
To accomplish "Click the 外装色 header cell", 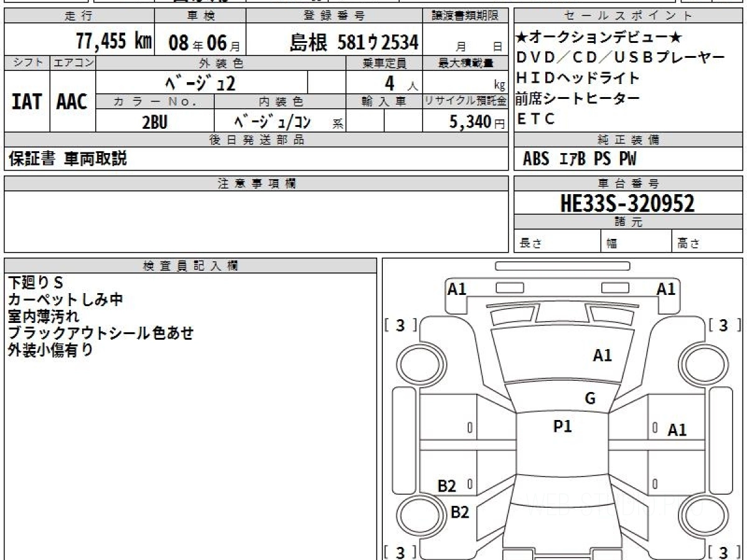I will (221, 63).
